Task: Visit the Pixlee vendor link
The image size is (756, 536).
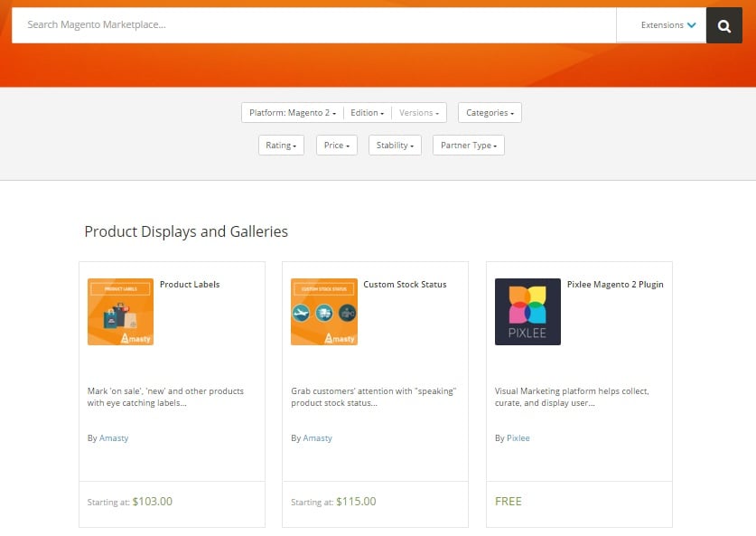Action: [518, 438]
